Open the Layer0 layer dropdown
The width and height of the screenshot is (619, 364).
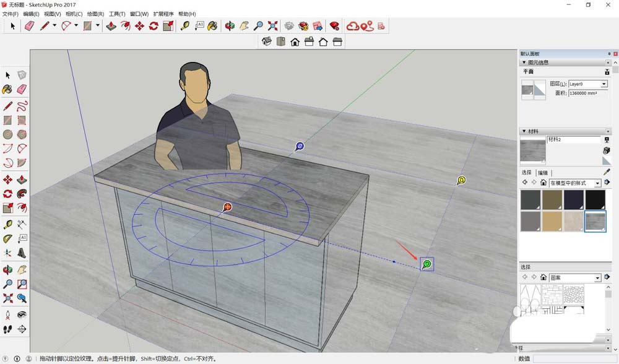[604, 84]
